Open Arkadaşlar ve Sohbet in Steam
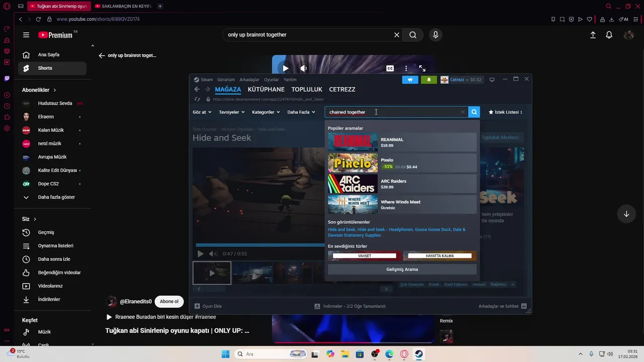644x362 pixels. pos(503,306)
